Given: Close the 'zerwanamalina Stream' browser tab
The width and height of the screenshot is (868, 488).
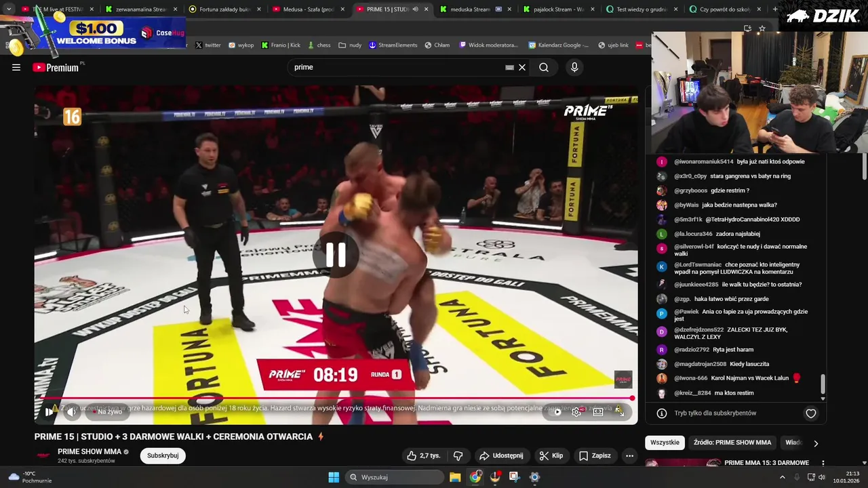Looking at the screenshot, I should [175, 9].
